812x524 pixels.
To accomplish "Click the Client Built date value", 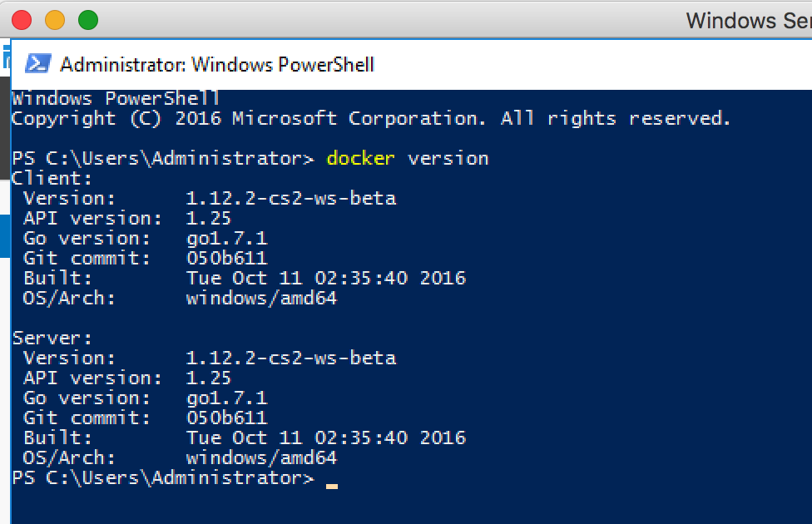I will coord(326,278).
